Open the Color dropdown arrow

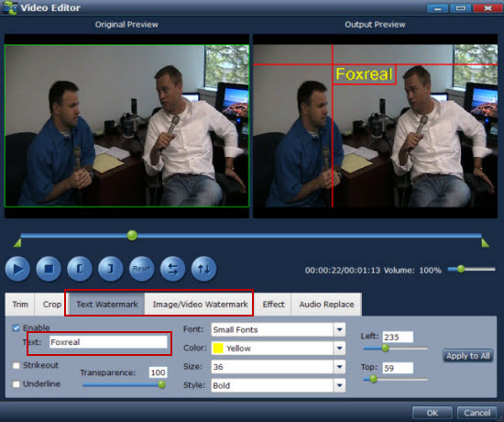[x=339, y=349]
